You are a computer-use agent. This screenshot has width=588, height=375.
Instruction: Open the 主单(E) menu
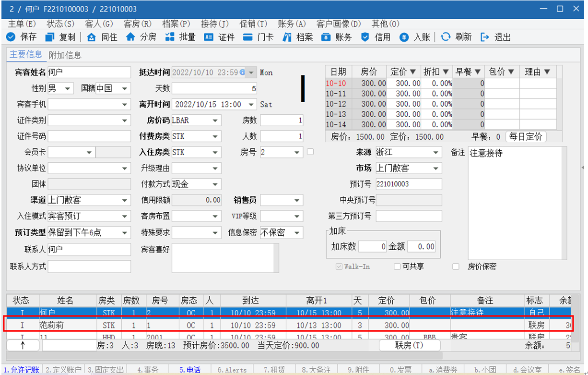click(22, 24)
